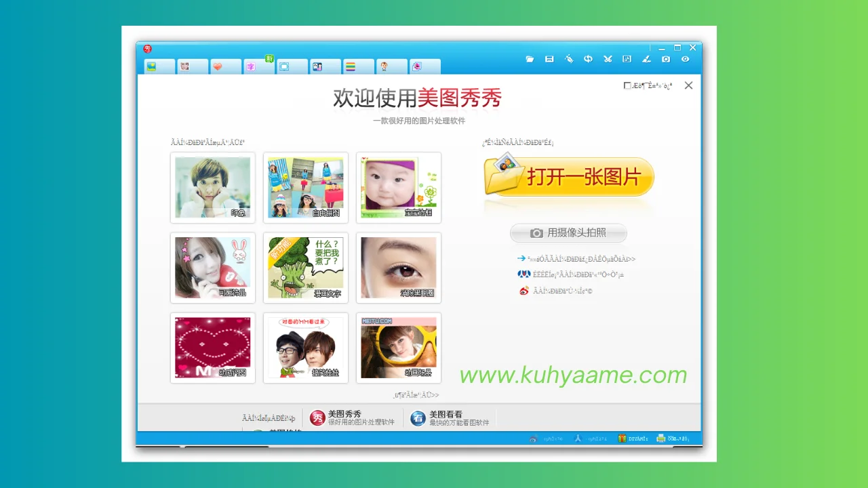Click the 打开一张图片 open picture button

[x=569, y=177]
